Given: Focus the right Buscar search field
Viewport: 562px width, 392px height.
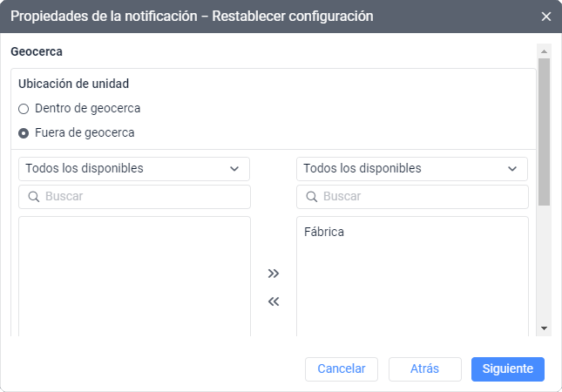Looking at the screenshot, I should 422,197.
